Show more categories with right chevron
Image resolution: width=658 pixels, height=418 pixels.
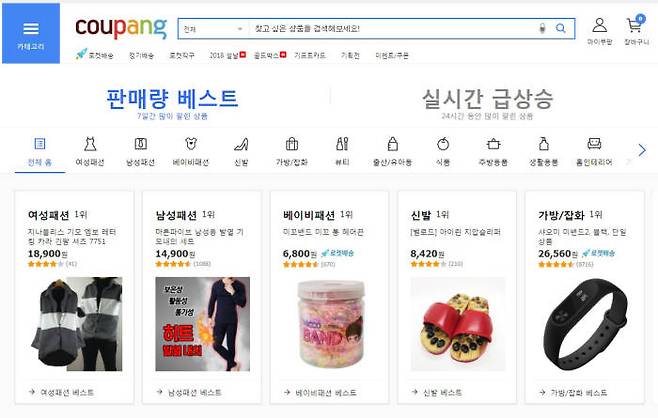tap(642, 150)
